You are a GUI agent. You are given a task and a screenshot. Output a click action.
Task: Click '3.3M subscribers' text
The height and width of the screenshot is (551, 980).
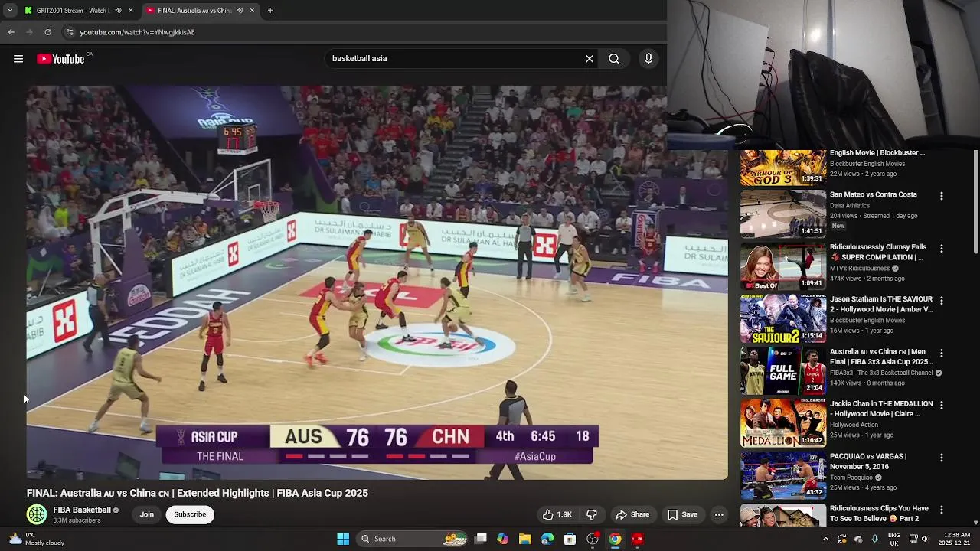77,520
